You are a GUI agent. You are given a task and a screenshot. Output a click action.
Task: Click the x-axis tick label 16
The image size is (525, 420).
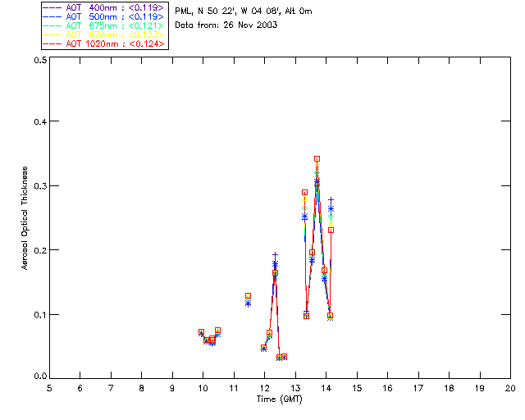point(388,388)
